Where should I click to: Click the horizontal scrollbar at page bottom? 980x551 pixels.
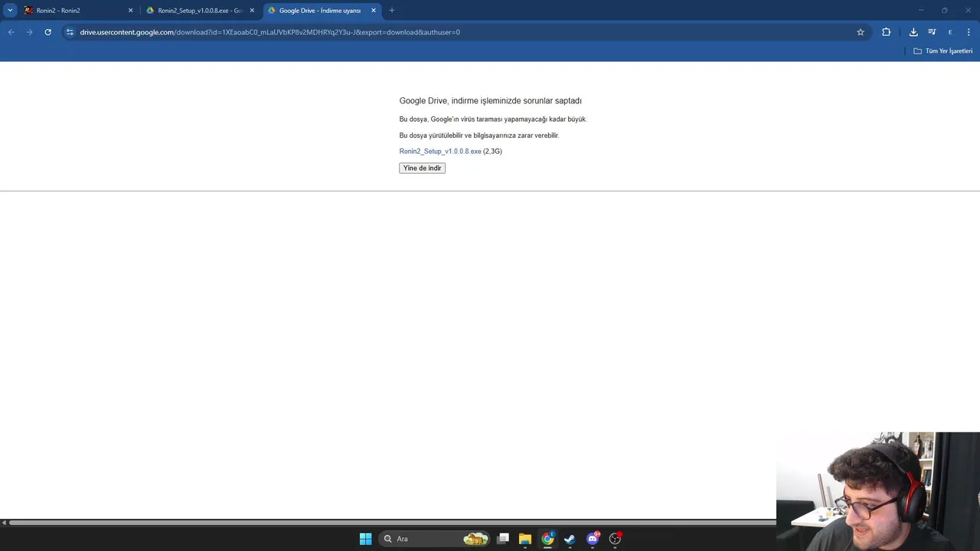tap(392, 523)
